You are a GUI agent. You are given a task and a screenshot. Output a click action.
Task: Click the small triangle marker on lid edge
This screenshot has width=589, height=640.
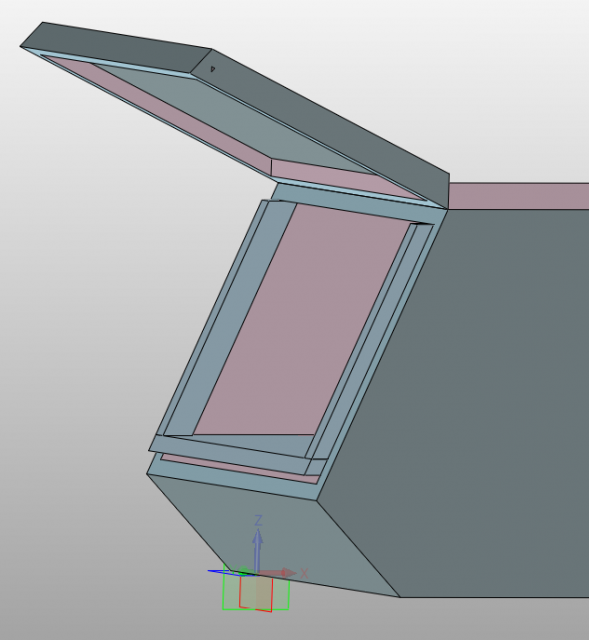coord(212,69)
